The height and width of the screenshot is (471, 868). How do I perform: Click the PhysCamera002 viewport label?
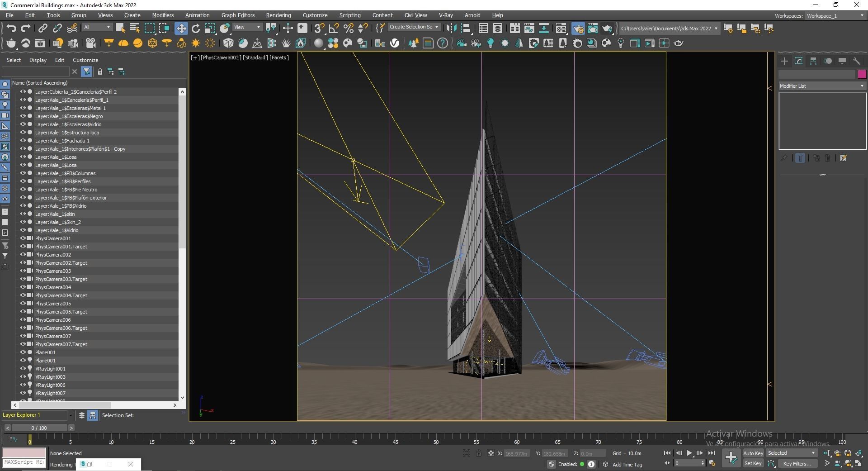click(221, 57)
